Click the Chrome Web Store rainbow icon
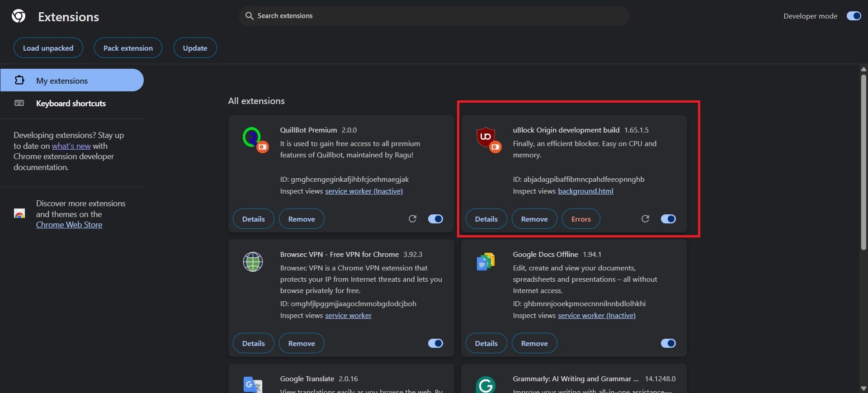The width and height of the screenshot is (868, 393). tap(19, 214)
